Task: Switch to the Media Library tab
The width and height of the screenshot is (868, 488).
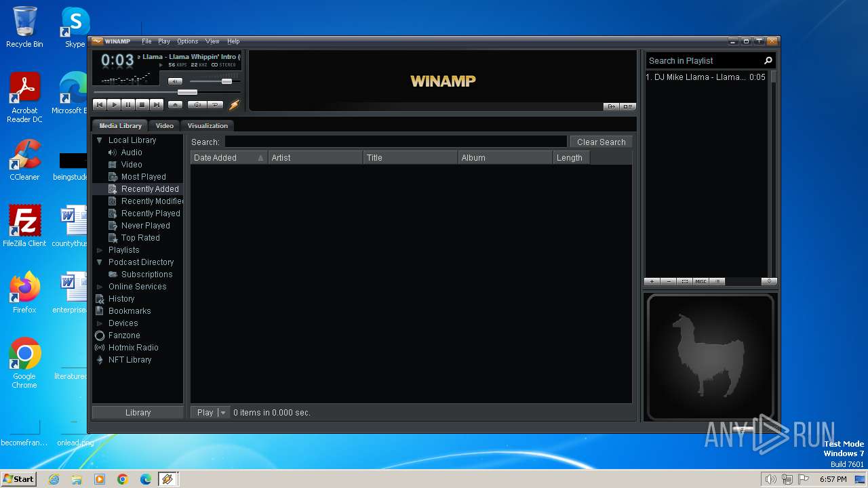Action: [120, 125]
